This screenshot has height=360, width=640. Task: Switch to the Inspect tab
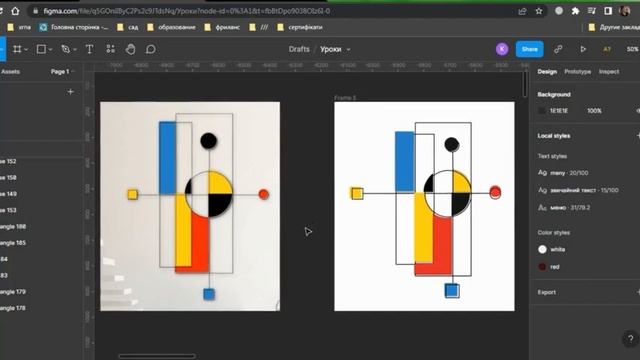[609, 71]
